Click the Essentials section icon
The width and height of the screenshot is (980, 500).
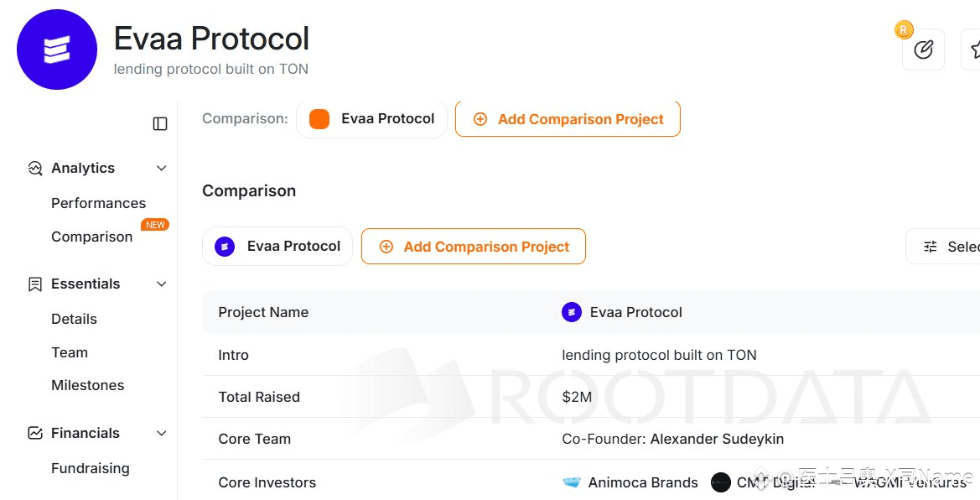pos(35,284)
